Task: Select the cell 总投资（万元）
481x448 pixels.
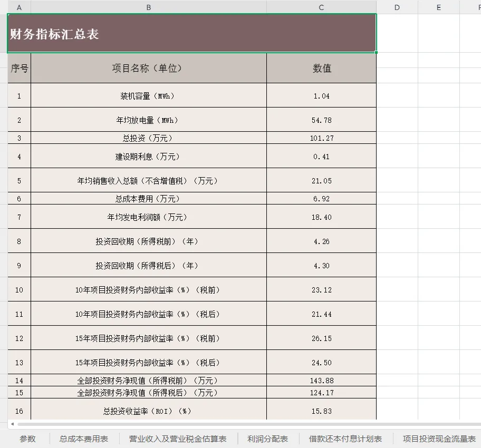Action: (149, 138)
